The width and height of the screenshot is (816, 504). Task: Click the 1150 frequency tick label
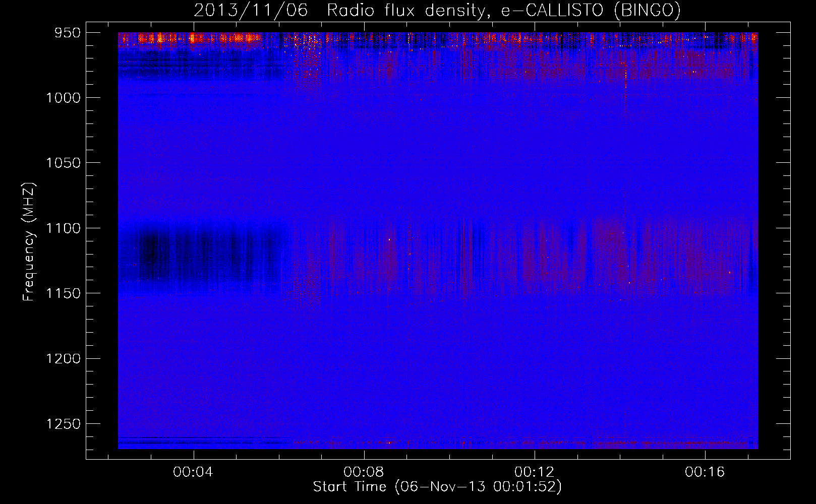(63, 293)
